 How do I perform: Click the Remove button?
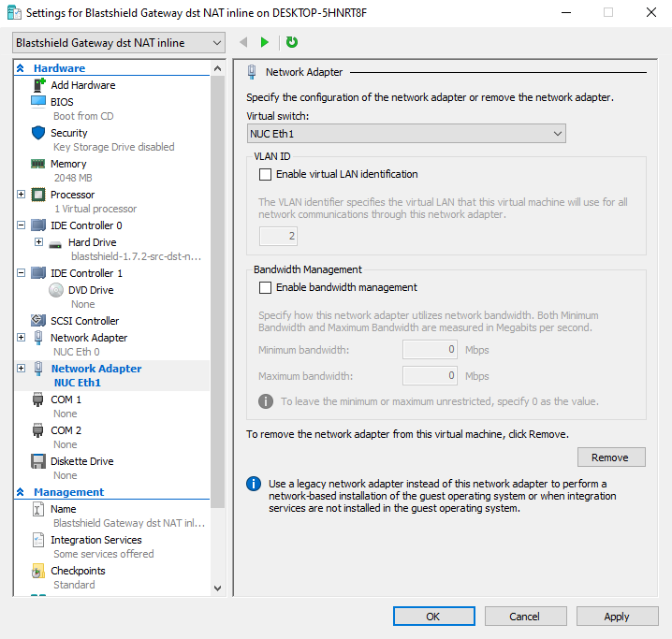[610, 457]
